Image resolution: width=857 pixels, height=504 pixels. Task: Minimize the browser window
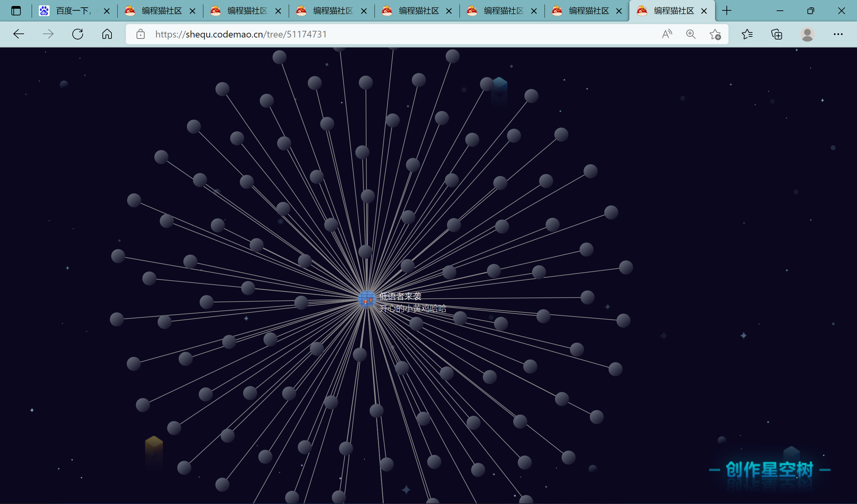pyautogui.click(x=780, y=11)
